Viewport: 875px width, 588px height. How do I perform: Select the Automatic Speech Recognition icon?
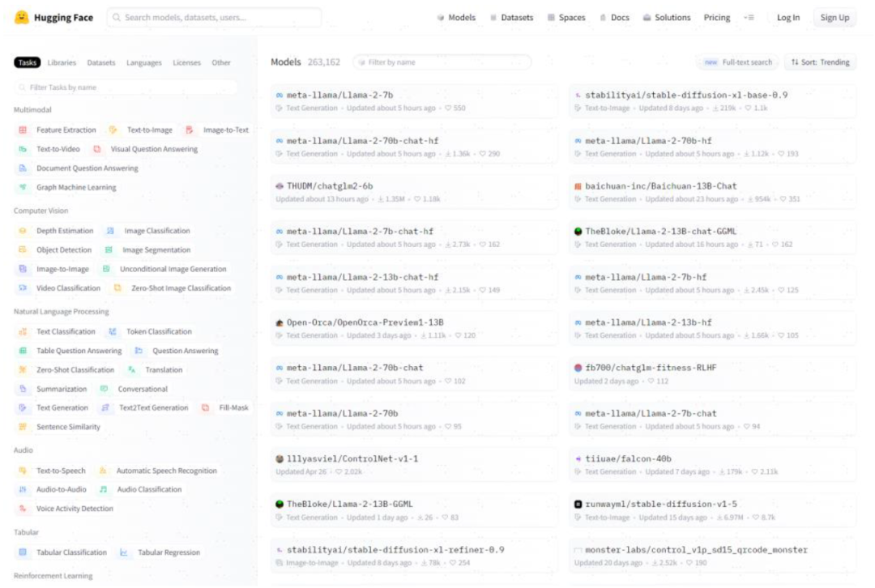coord(103,471)
